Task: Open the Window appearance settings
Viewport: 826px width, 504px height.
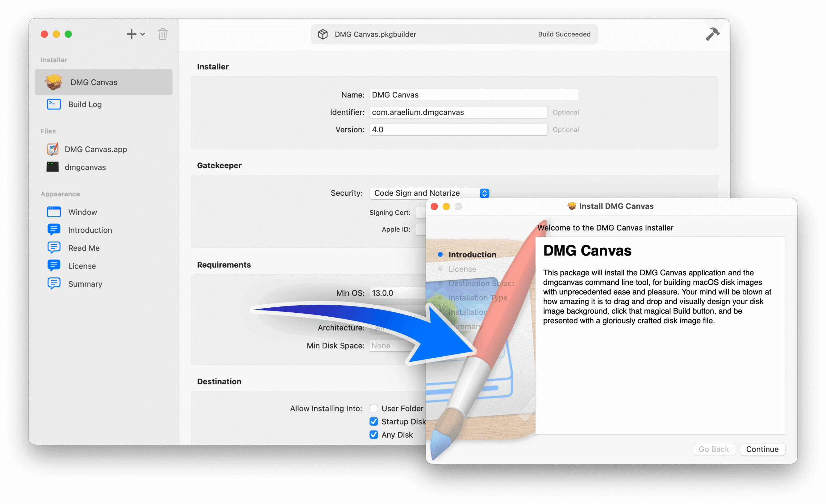Action: pyautogui.click(x=82, y=212)
